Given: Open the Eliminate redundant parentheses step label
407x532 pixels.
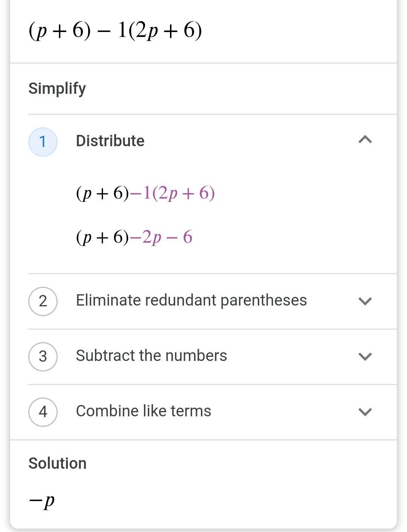Looking at the screenshot, I should (x=191, y=300).
